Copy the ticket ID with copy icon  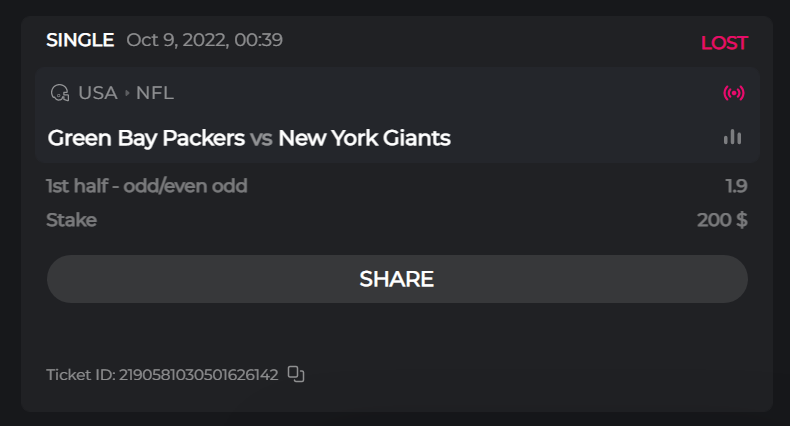point(296,374)
